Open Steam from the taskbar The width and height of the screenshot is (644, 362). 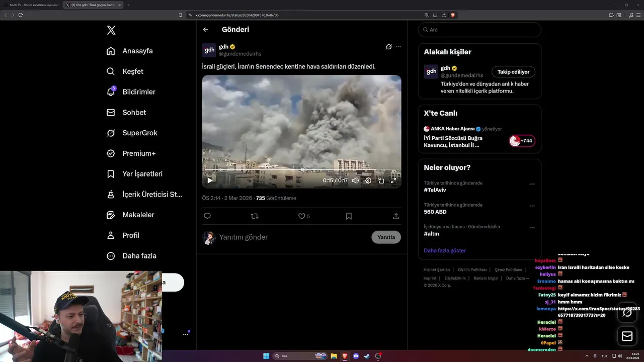(367, 356)
